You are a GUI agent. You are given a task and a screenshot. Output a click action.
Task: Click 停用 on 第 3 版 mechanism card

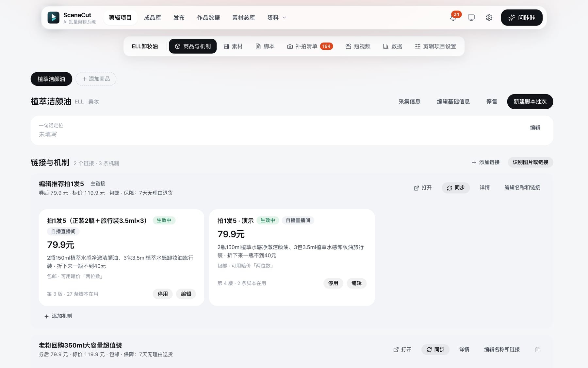pyautogui.click(x=163, y=294)
